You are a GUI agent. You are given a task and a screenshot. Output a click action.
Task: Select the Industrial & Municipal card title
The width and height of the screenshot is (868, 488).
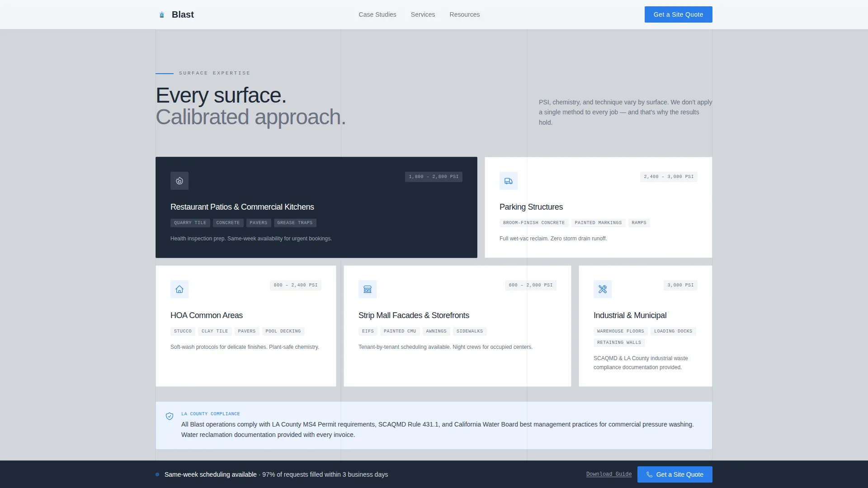click(630, 315)
